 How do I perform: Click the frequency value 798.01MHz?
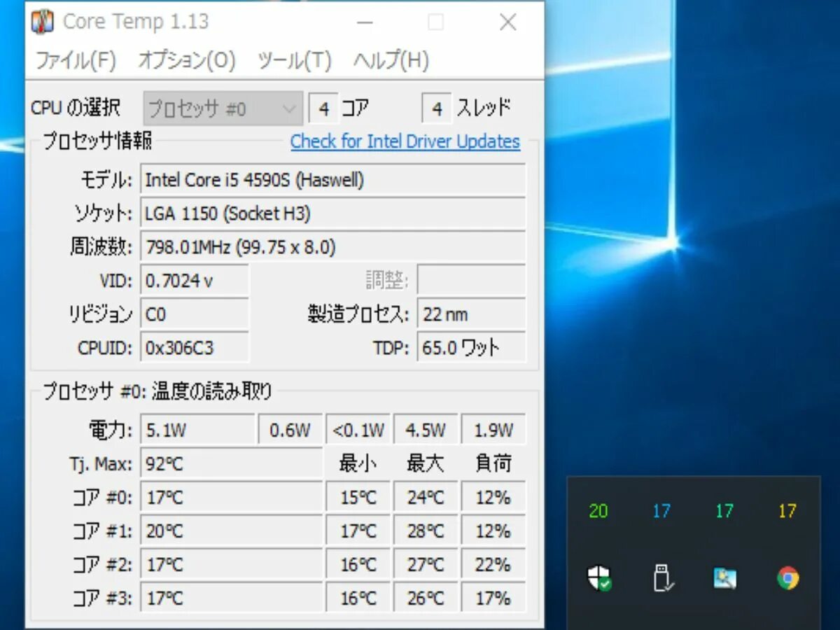(333, 247)
